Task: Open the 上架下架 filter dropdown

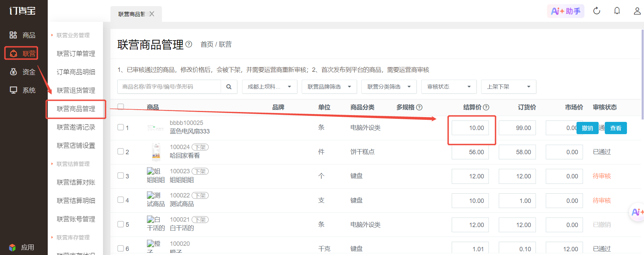Action: coord(509,87)
